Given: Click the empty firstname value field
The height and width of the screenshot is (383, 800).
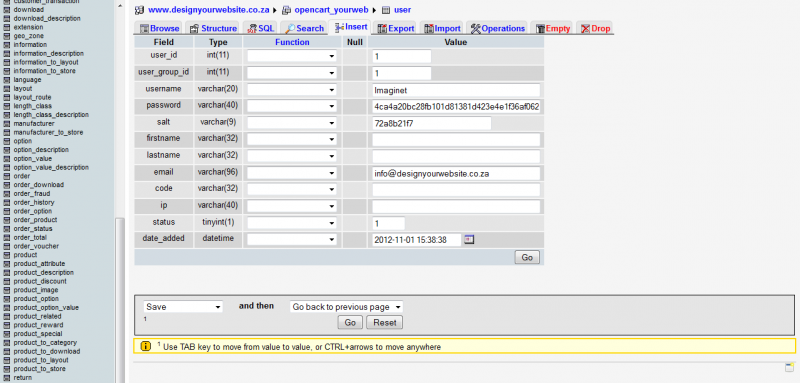Looking at the screenshot, I should point(456,140).
